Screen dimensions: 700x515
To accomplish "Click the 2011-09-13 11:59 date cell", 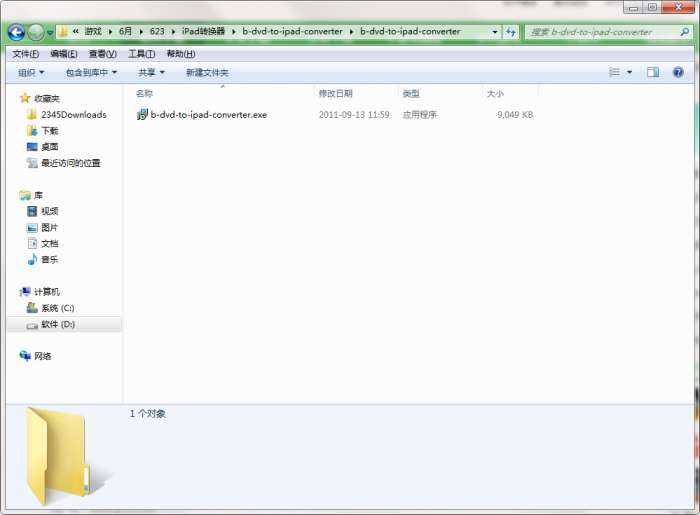I will 354,115.
